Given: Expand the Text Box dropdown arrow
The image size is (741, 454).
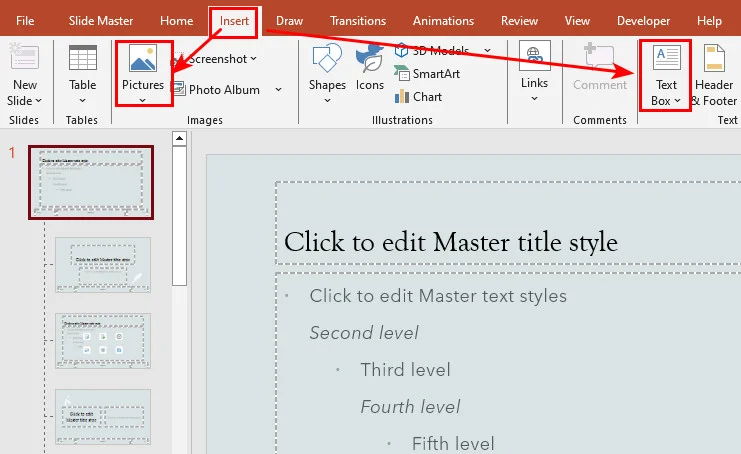Looking at the screenshot, I should click(677, 101).
